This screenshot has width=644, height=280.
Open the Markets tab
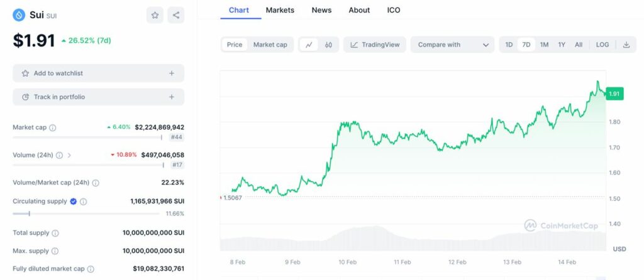(x=280, y=10)
